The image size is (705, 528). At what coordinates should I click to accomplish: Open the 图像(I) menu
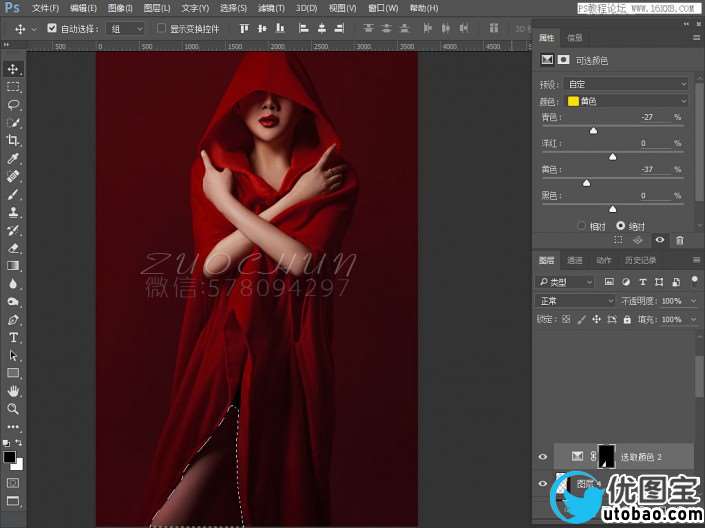[x=120, y=8]
